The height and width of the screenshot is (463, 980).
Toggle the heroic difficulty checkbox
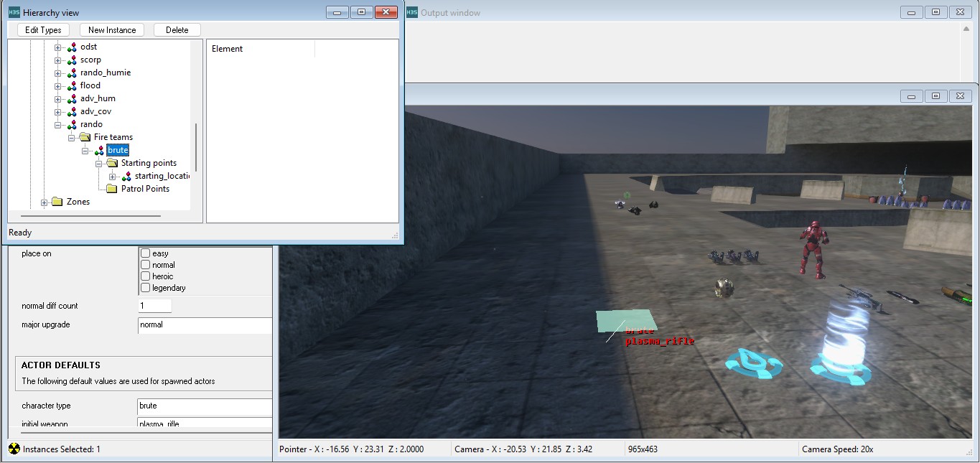click(x=146, y=276)
